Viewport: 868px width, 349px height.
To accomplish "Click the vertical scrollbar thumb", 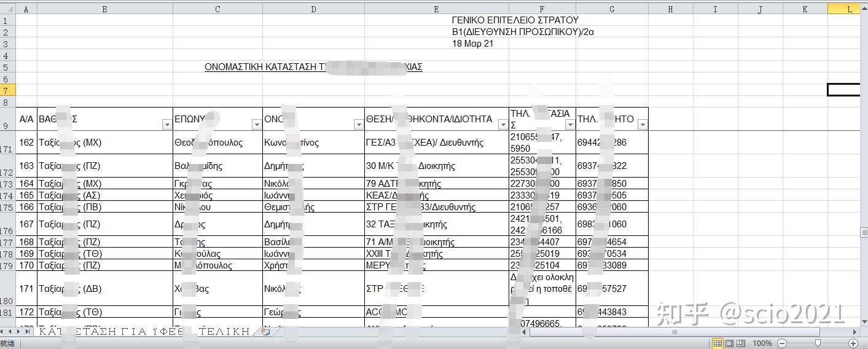I will (864, 232).
